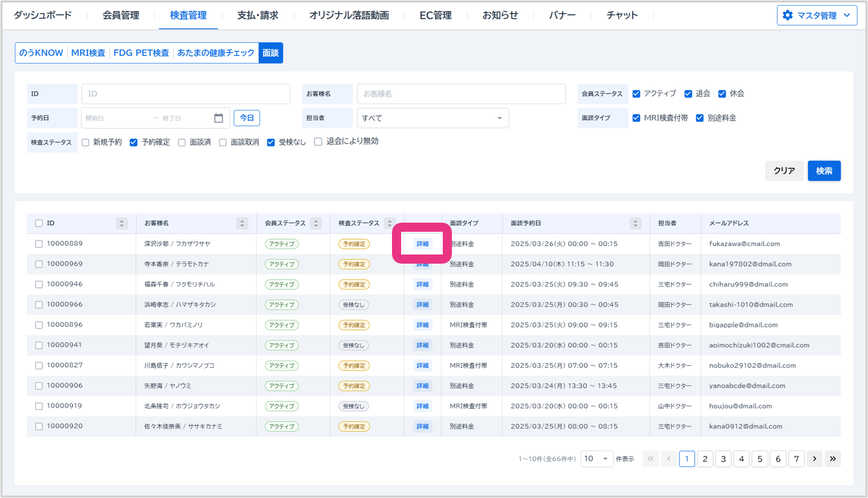
Task: Open the MRI検査 sub-tab
Action: (88, 53)
